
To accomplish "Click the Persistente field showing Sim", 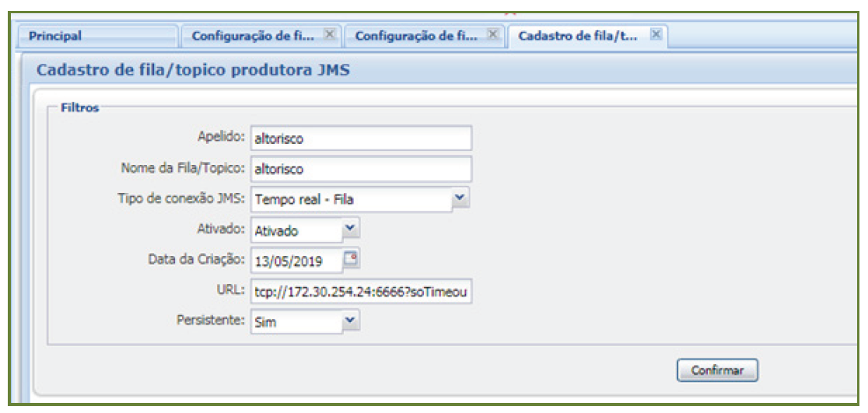I will (x=296, y=321).
